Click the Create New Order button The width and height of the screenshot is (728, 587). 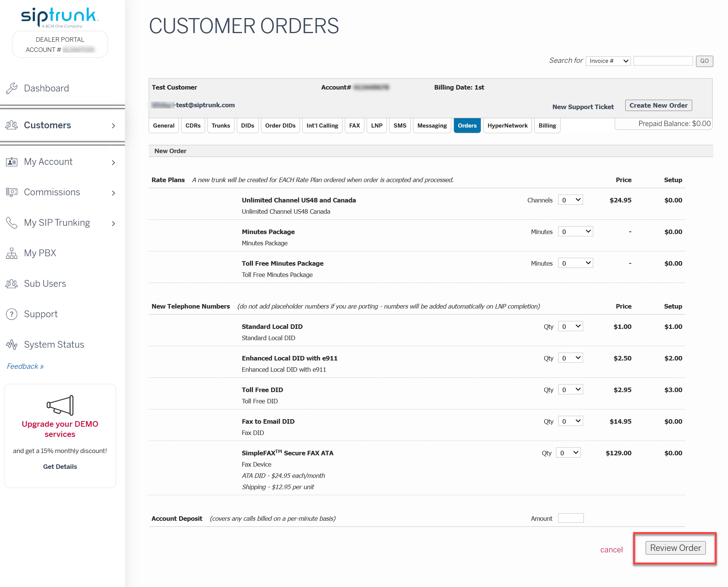point(658,105)
